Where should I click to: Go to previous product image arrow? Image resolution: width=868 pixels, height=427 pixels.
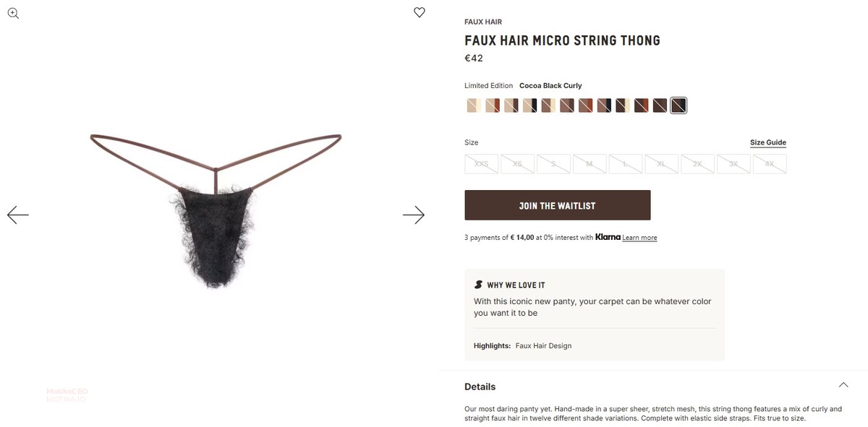tap(18, 215)
